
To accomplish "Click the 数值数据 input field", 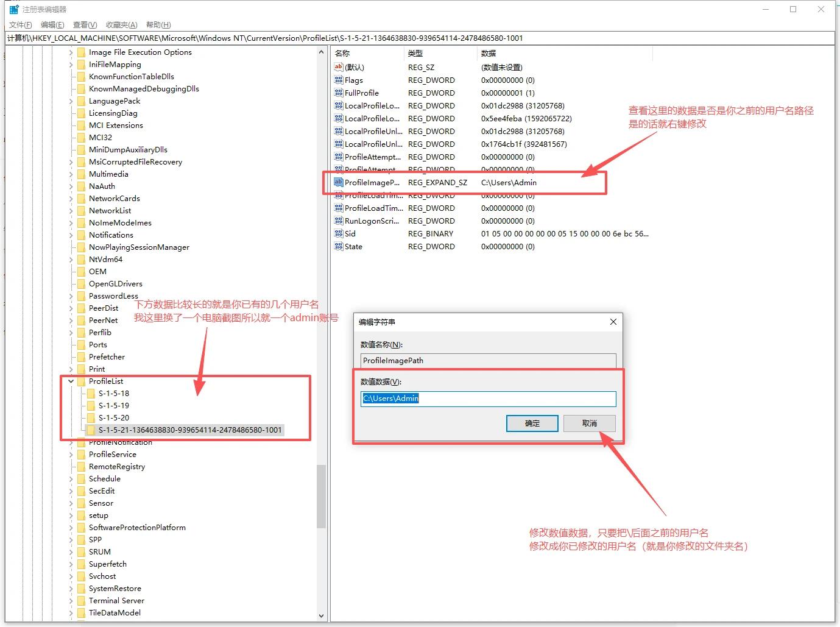I will 487,399.
